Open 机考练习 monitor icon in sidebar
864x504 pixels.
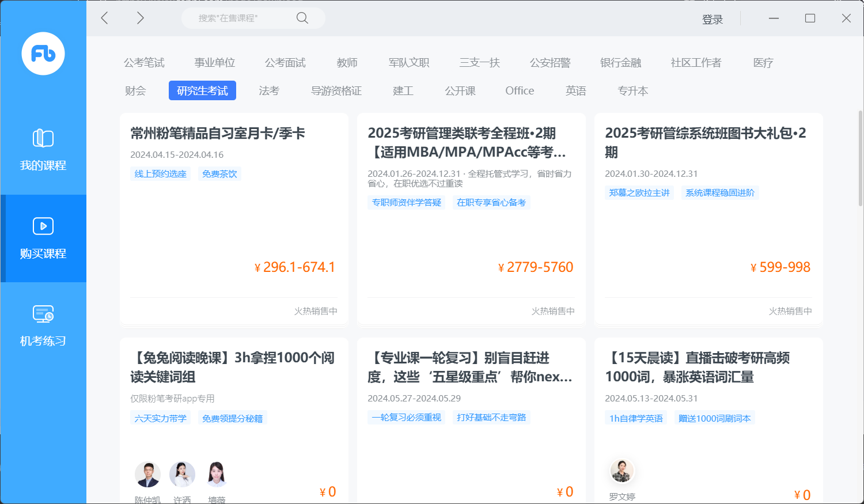pos(43,314)
